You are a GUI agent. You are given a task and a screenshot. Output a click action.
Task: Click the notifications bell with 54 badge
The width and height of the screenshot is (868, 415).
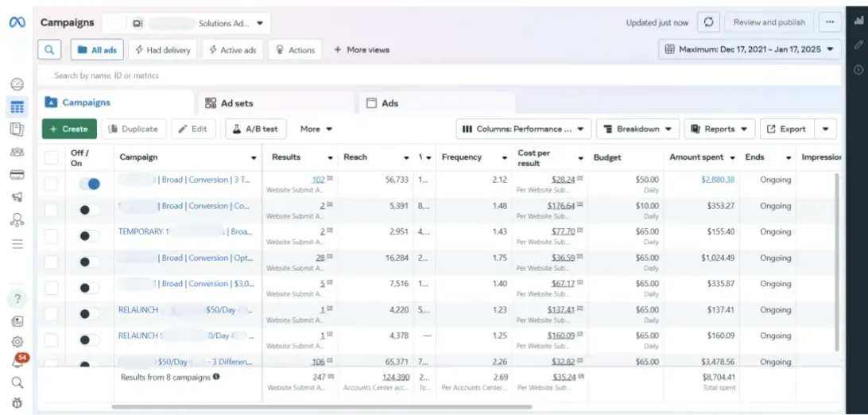point(17,363)
